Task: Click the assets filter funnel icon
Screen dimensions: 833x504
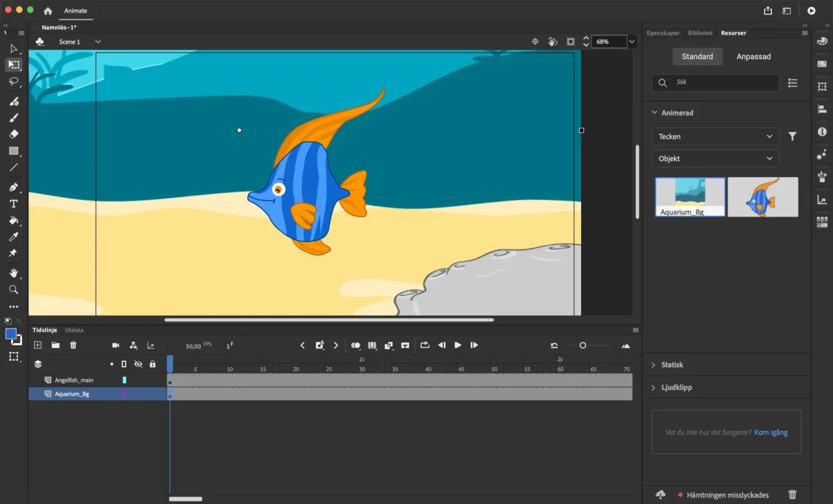Action: [793, 137]
